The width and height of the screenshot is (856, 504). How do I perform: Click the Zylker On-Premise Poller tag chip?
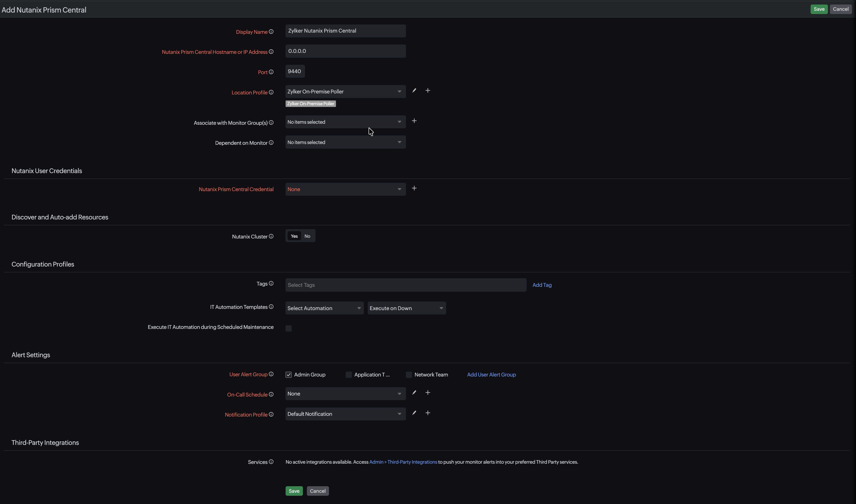tap(311, 104)
